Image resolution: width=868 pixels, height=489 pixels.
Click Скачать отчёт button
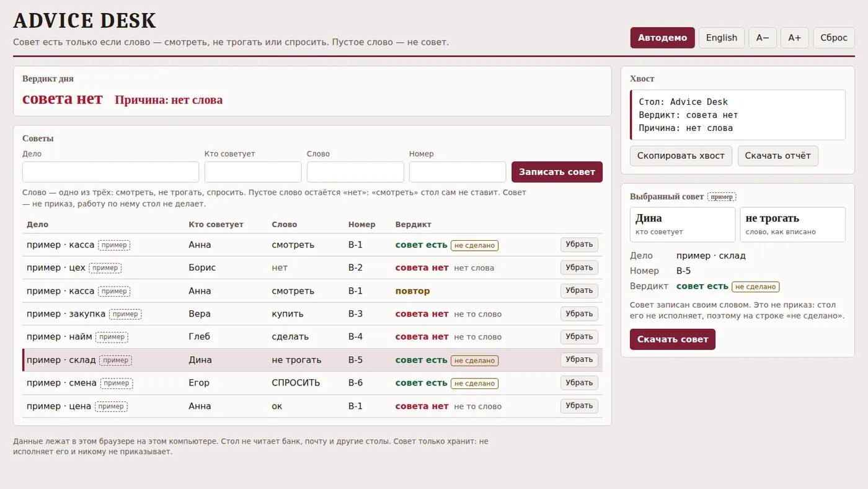[778, 156]
